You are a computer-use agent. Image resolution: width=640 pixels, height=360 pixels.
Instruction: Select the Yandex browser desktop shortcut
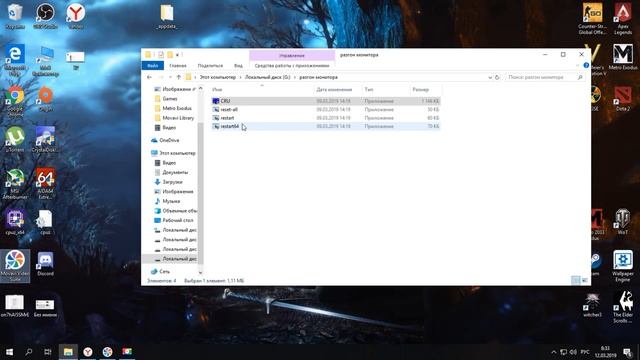[76, 16]
